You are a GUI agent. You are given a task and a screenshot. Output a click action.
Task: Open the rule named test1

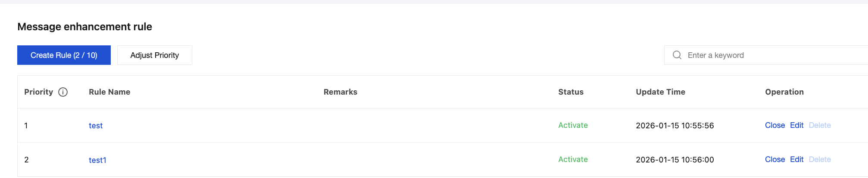(x=97, y=160)
